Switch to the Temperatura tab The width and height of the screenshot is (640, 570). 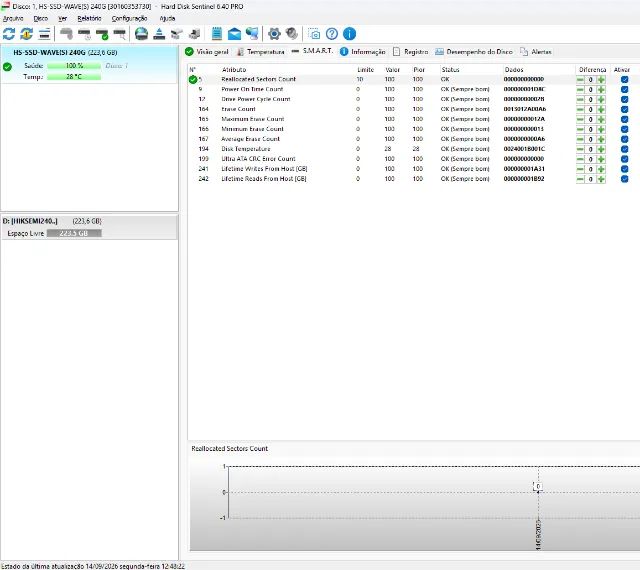coord(260,52)
